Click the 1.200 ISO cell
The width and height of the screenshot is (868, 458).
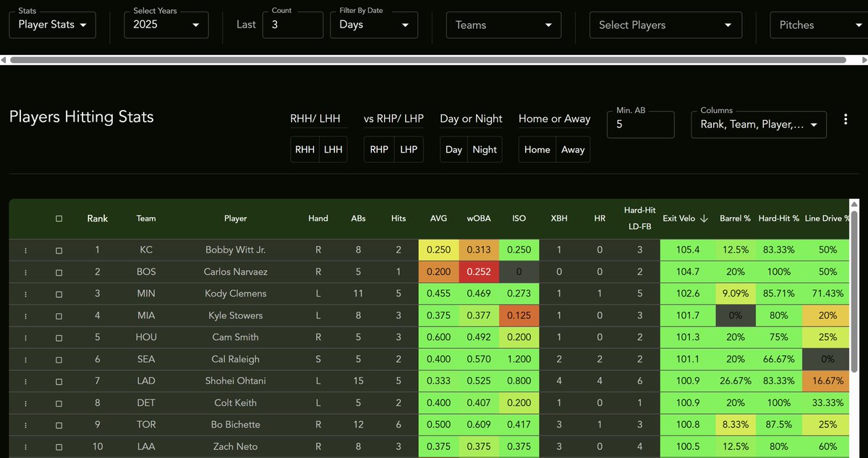tap(519, 360)
